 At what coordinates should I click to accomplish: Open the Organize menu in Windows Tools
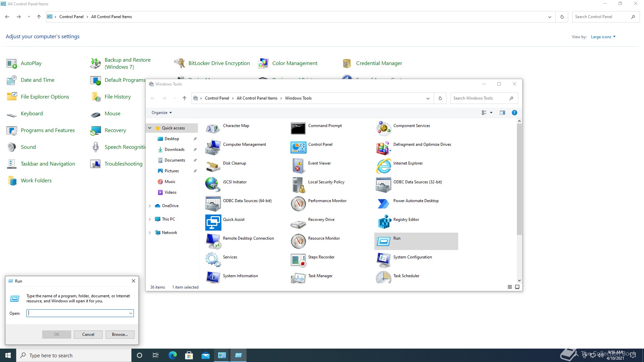tap(162, 113)
